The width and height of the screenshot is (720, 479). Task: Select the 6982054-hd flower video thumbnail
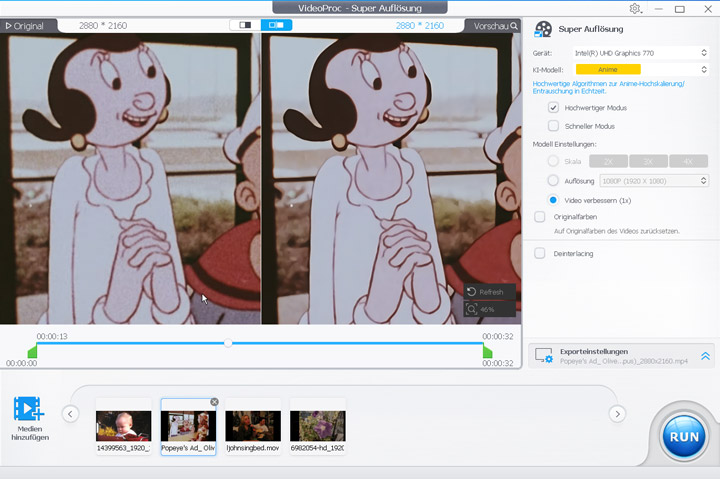[x=318, y=427]
